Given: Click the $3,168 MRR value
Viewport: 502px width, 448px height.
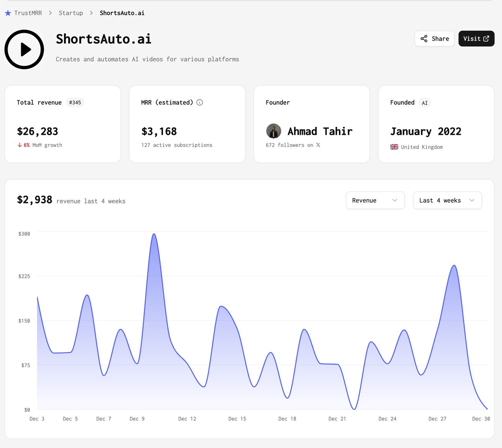Looking at the screenshot, I should (x=159, y=131).
